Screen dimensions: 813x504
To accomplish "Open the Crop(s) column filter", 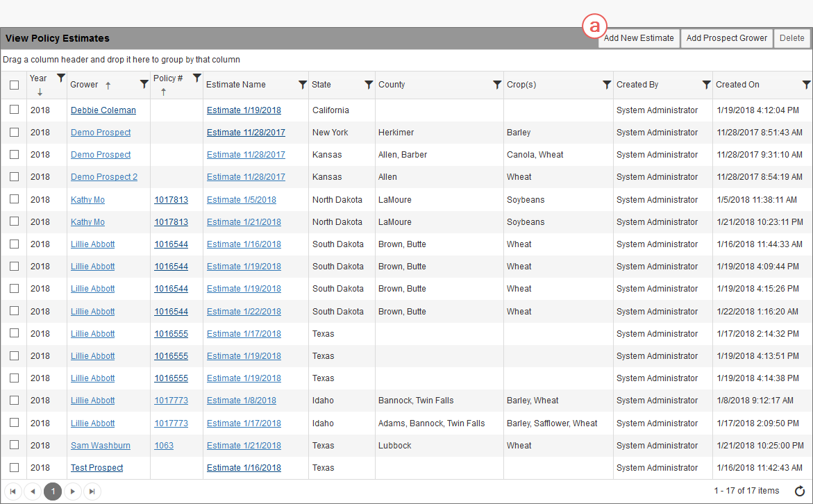I will tap(606, 85).
